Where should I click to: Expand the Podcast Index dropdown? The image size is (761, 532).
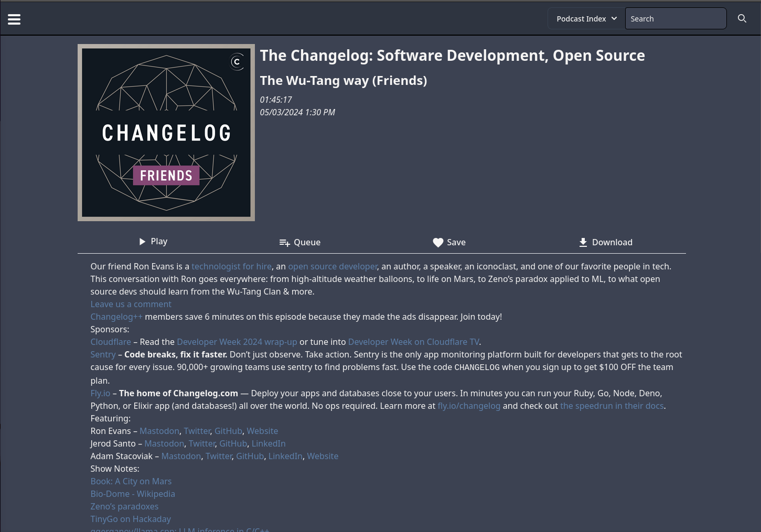click(586, 19)
